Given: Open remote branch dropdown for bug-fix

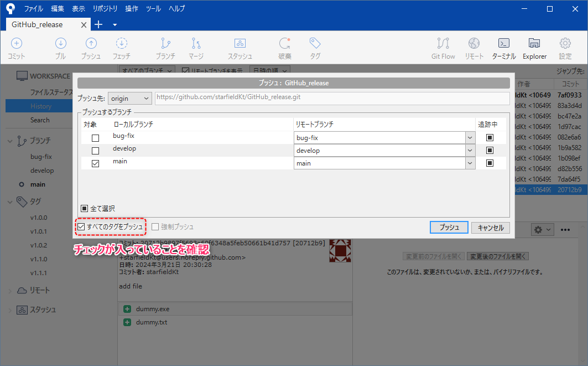Looking at the screenshot, I should 470,138.
